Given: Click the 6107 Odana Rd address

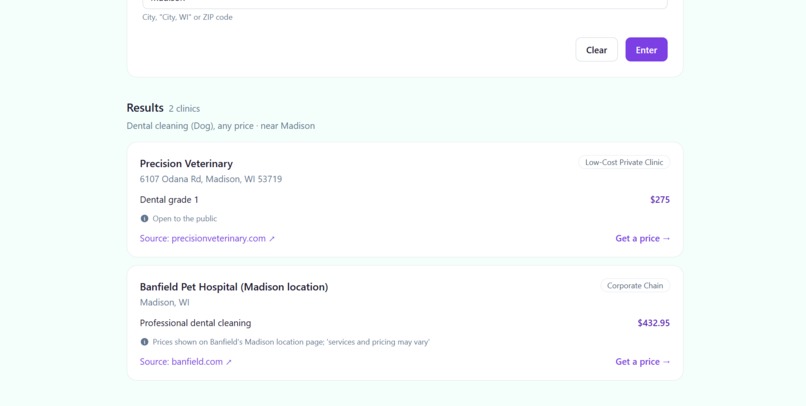Looking at the screenshot, I should click(211, 179).
